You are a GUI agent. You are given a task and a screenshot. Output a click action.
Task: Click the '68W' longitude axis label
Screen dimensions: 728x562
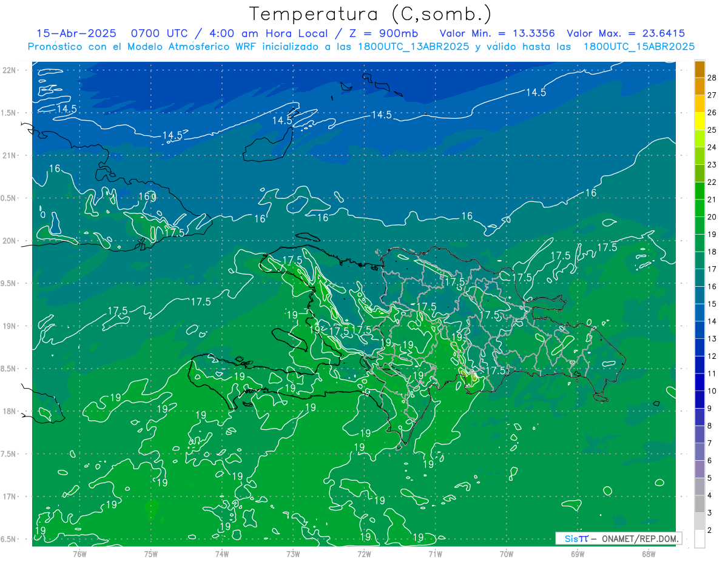[649, 554]
